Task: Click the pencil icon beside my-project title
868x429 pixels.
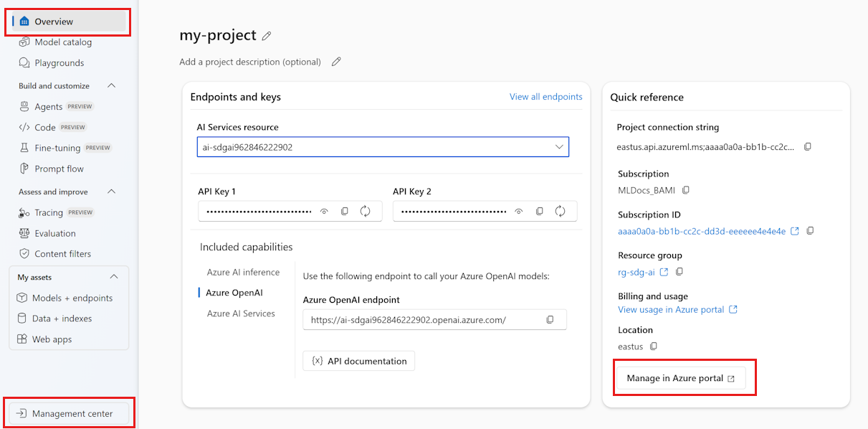Action: 267,36
